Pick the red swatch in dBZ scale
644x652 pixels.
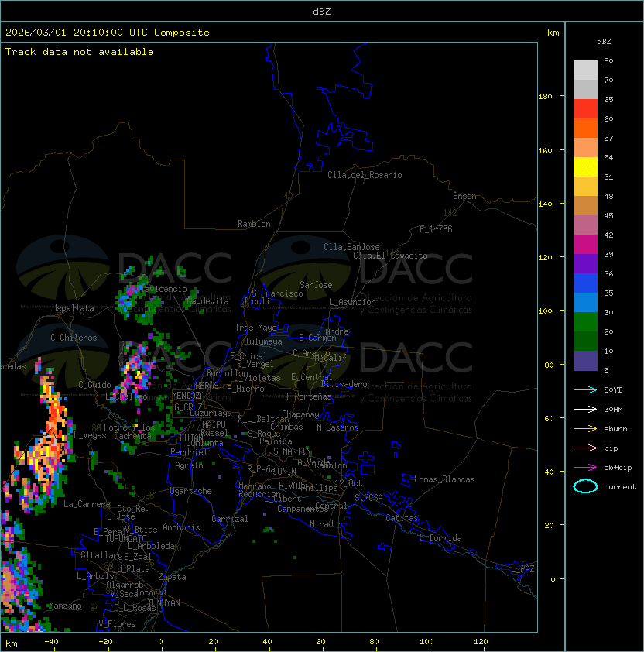585,109
